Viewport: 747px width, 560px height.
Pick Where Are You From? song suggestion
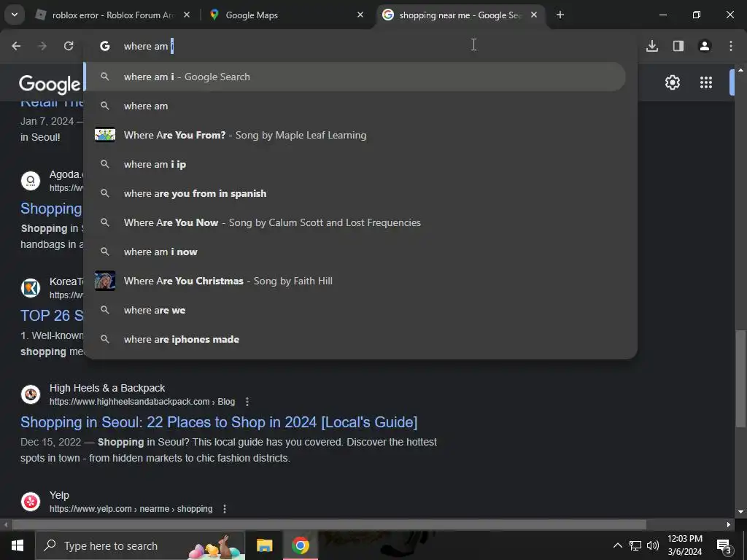click(355, 135)
